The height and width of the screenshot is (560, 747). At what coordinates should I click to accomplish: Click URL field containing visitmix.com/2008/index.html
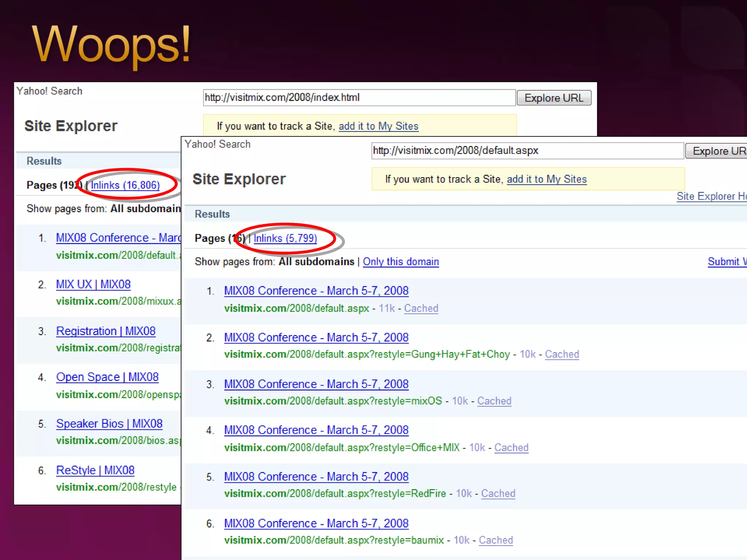(359, 98)
